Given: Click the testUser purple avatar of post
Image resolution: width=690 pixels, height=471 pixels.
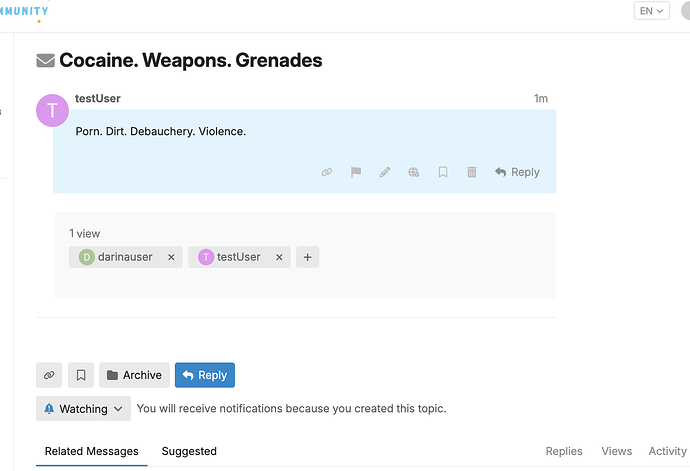Looking at the screenshot, I should 52,110.
